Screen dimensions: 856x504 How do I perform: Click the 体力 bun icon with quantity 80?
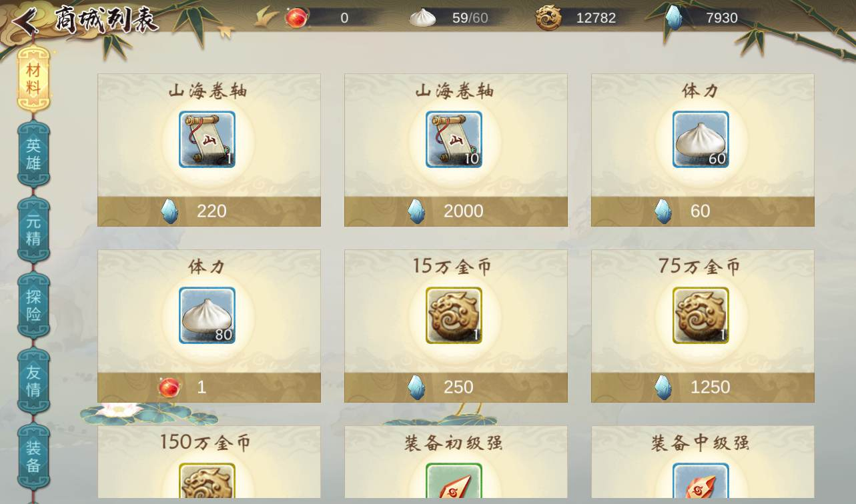(x=207, y=315)
